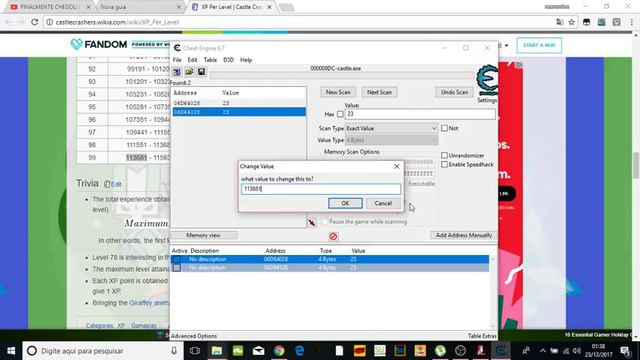
Task: Switch to the FINALMENTE CHEGOU browser tab
Action: click(x=50, y=7)
